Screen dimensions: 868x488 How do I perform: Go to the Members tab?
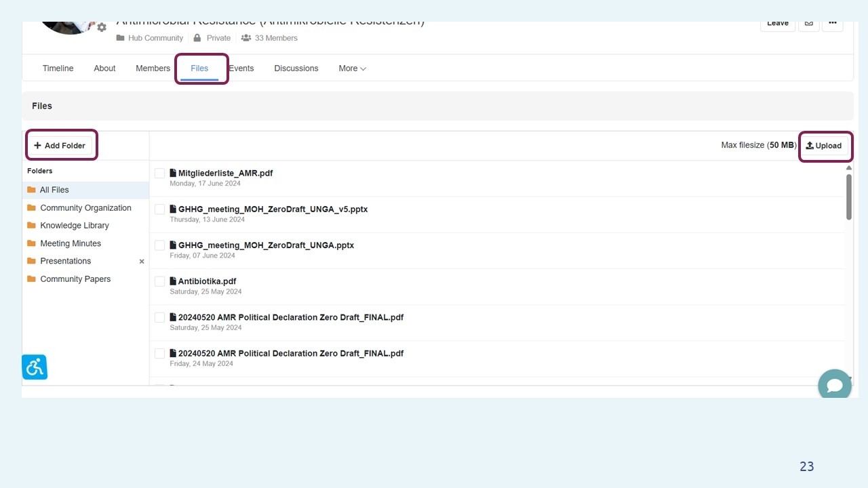(153, 68)
